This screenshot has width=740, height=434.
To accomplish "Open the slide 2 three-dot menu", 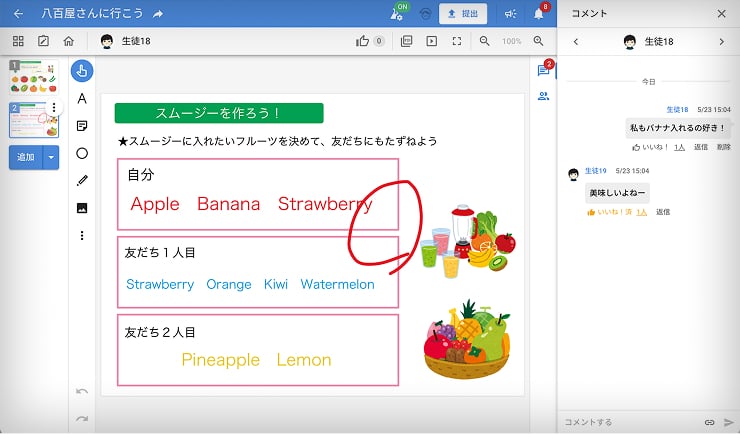I will tap(54, 108).
